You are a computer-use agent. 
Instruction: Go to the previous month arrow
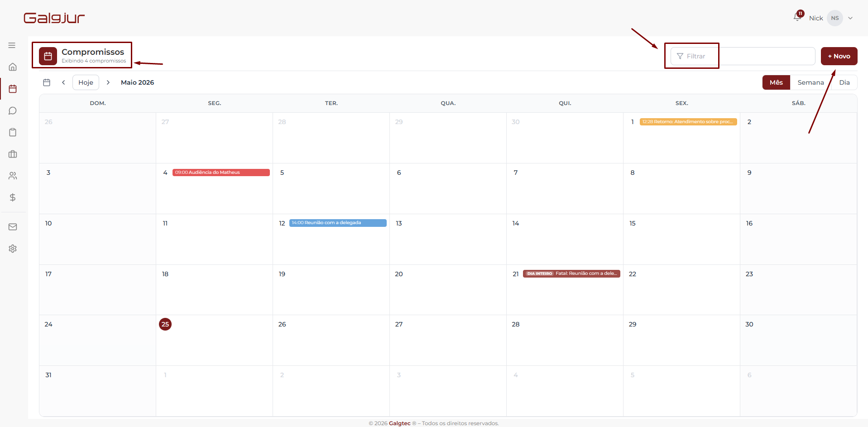(x=63, y=82)
